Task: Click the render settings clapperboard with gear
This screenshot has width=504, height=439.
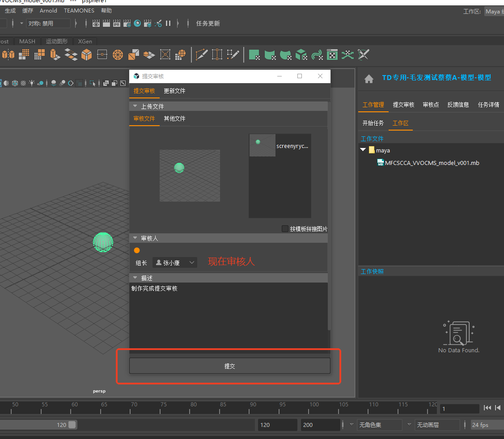Action: pyautogui.click(x=127, y=23)
